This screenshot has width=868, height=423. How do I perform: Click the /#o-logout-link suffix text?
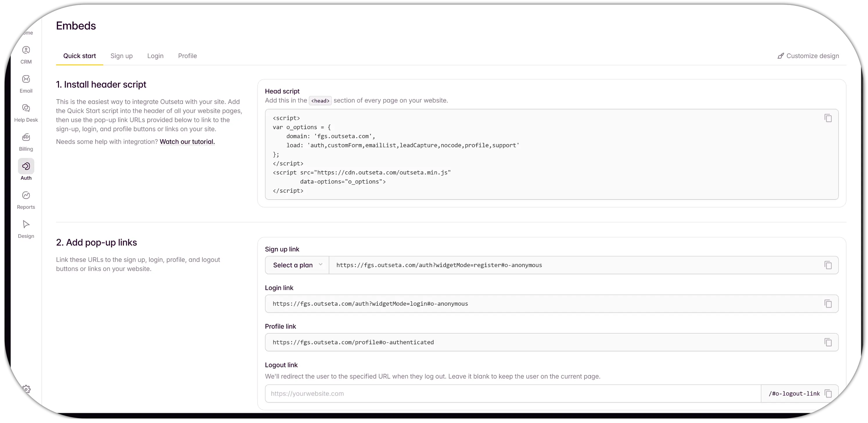(x=794, y=394)
